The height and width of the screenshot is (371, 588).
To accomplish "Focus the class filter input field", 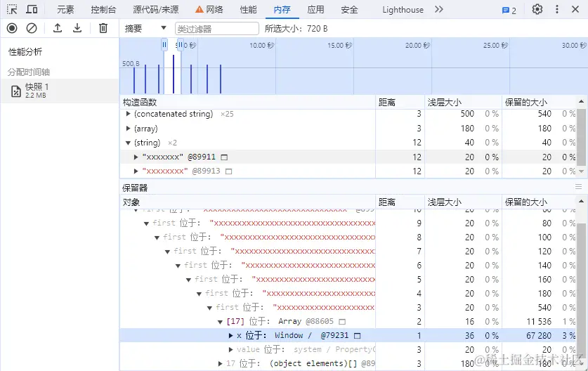I will [x=217, y=29].
